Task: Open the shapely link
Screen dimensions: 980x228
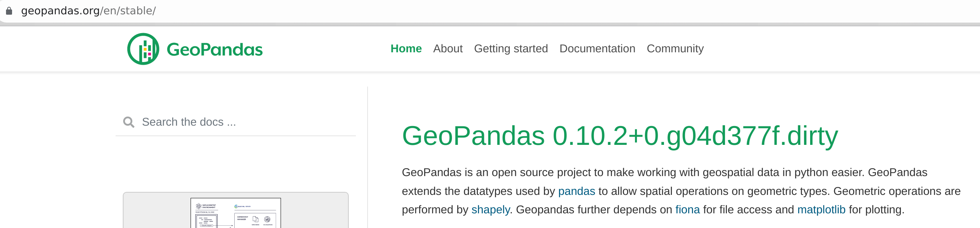Action: (x=490, y=210)
